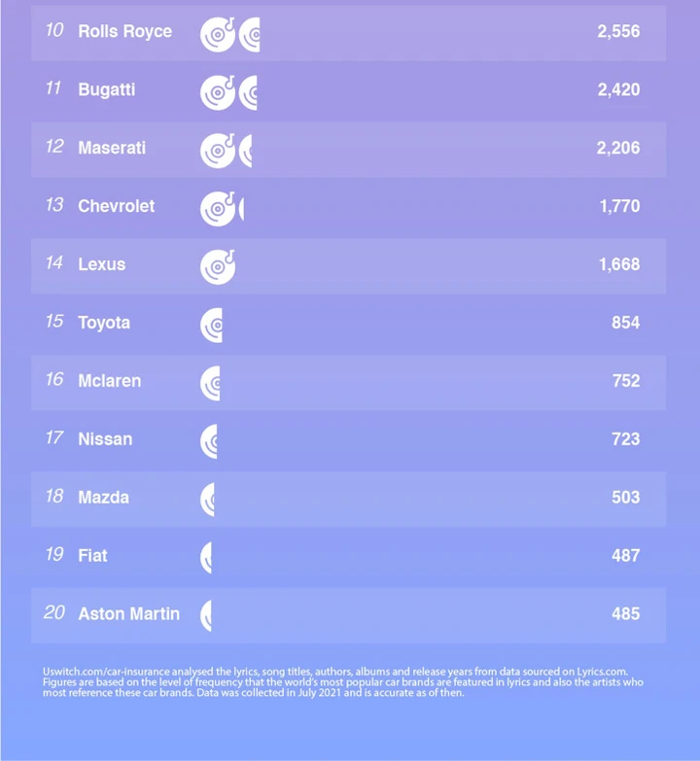Screen dimensions: 700x761
Task: Select the Bugatti brand label
Action: pos(107,89)
